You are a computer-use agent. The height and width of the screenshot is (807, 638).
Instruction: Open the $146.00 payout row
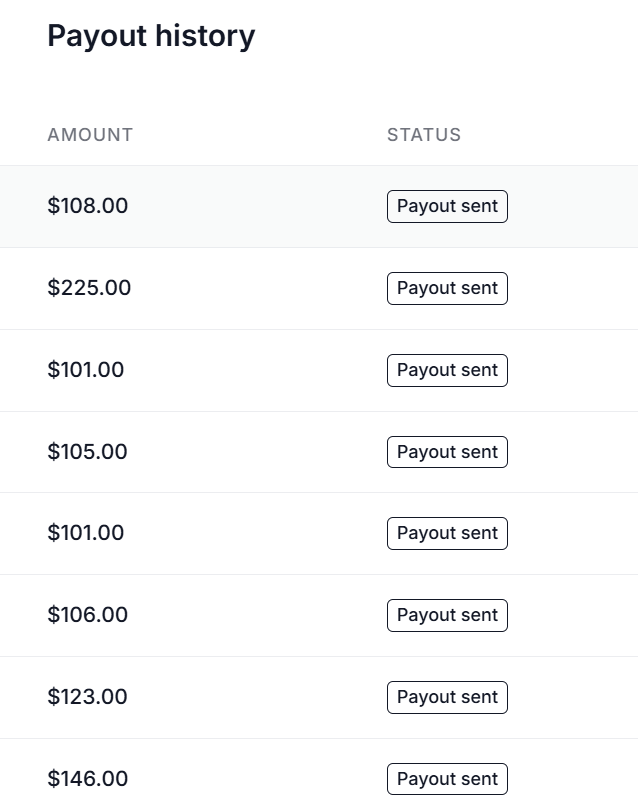point(319,773)
